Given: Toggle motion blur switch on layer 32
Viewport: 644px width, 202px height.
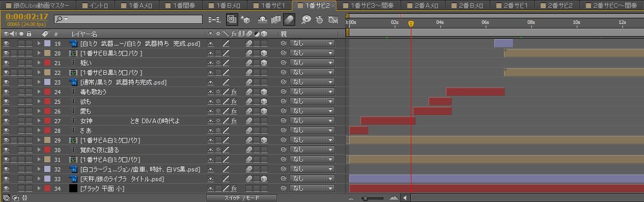Looking at the screenshot, I should [x=249, y=169].
